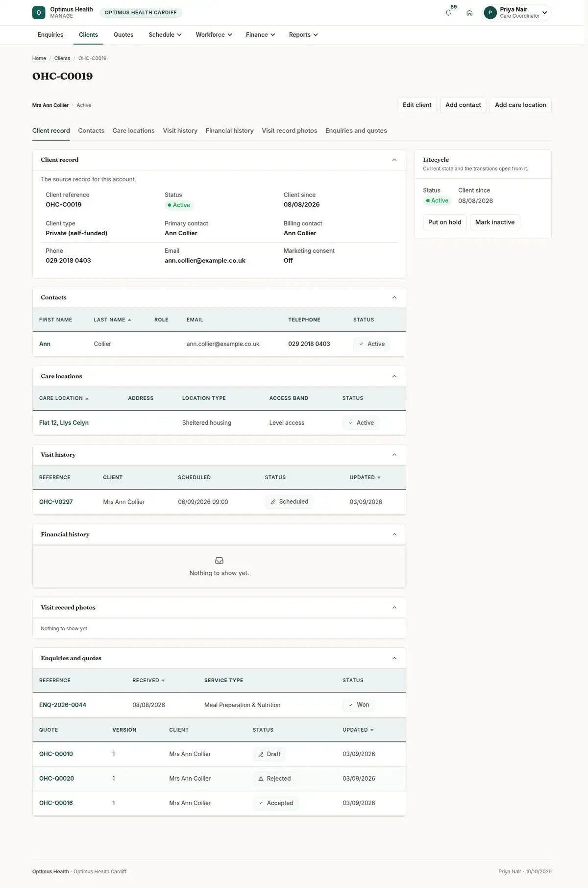This screenshot has width=588, height=888.
Task: Click Priya Nair's avatar circle
Action: [x=490, y=13]
